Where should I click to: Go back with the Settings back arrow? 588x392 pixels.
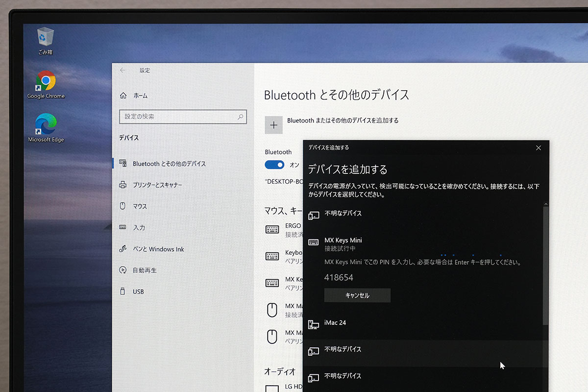tap(122, 70)
